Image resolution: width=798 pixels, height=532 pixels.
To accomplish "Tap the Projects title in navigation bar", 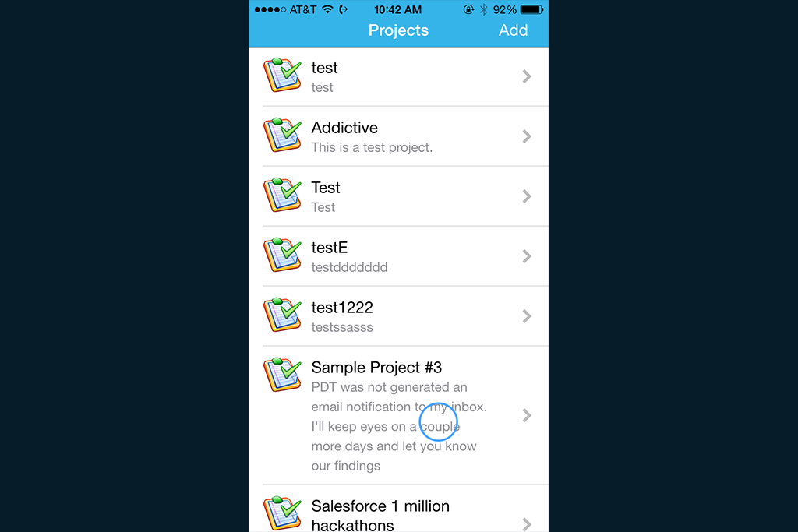I will 398,30.
